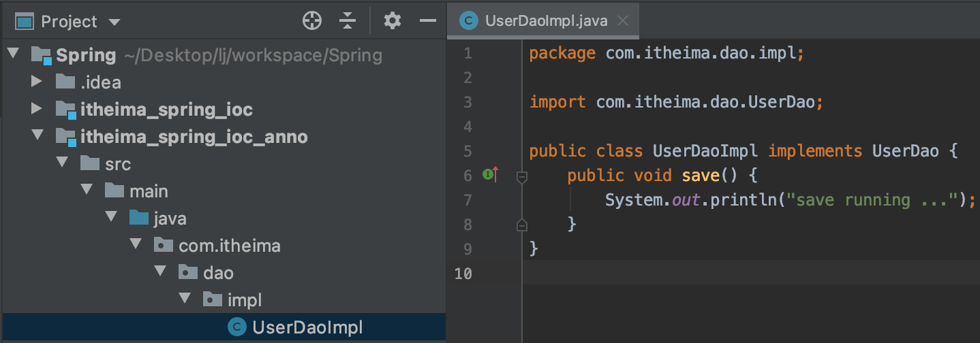Expand the itheima_spring_ioc module
The height and width of the screenshot is (343, 980).
[x=37, y=110]
